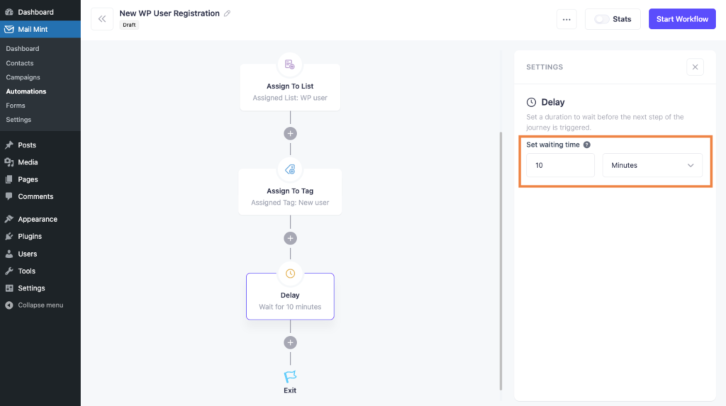Add a step after the Delay node
This screenshot has width=726, height=406.
(x=290, y=343)
